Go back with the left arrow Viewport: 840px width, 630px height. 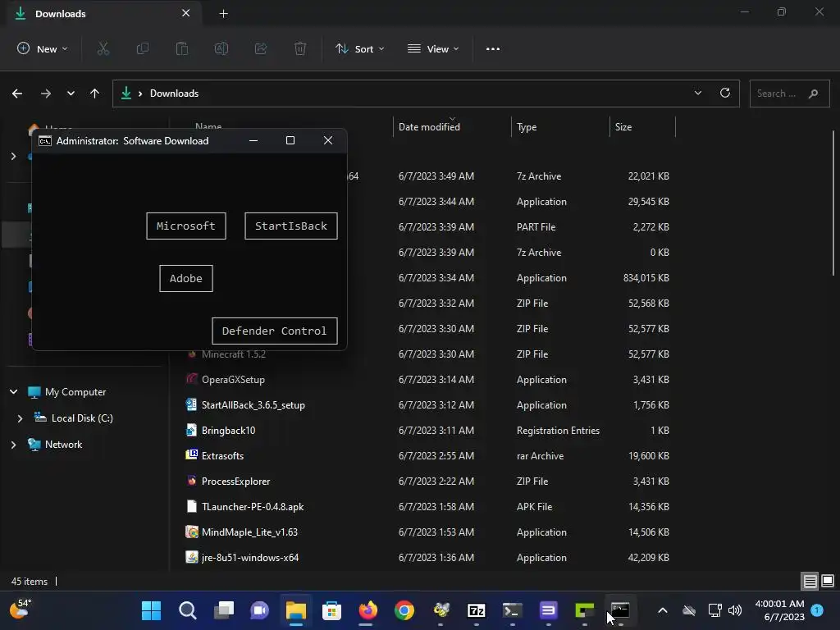click(x=17, y=94)
